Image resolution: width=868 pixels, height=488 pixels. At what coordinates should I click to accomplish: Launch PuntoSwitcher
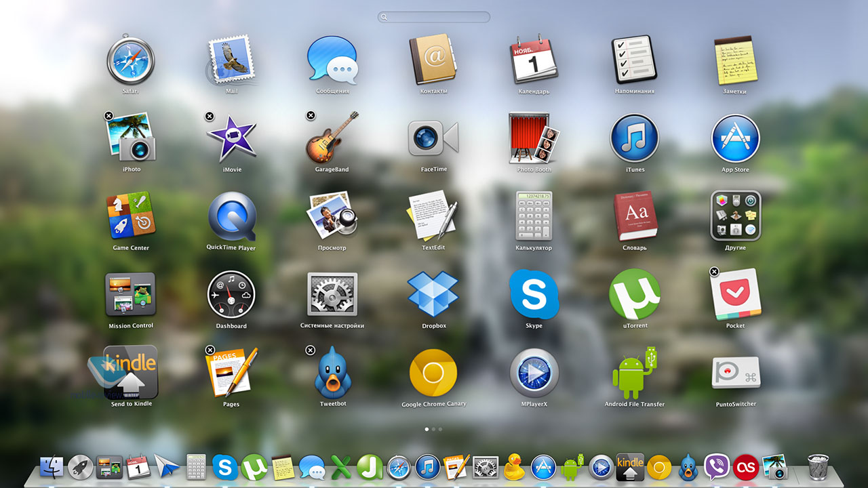click(736, 373)
